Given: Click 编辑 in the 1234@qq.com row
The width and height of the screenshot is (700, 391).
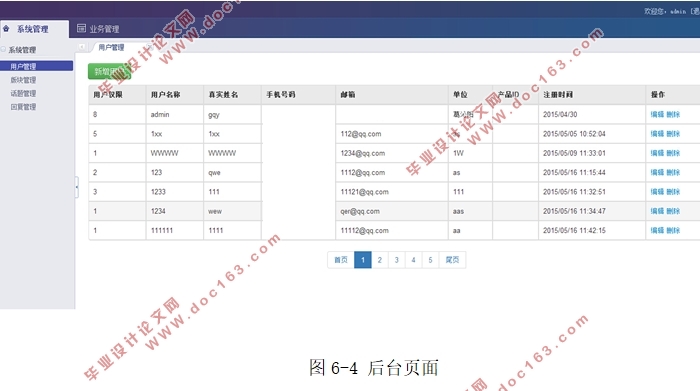Looking at the screenshot, I should pyautogui.click(x=657, y=153).
